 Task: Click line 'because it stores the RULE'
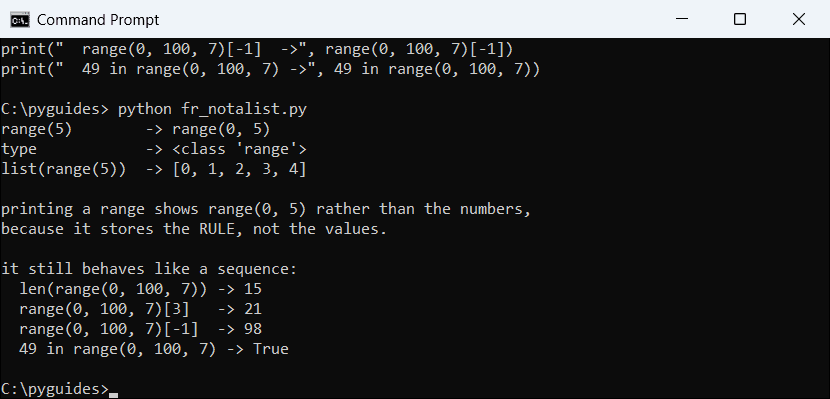click(194, 229)
